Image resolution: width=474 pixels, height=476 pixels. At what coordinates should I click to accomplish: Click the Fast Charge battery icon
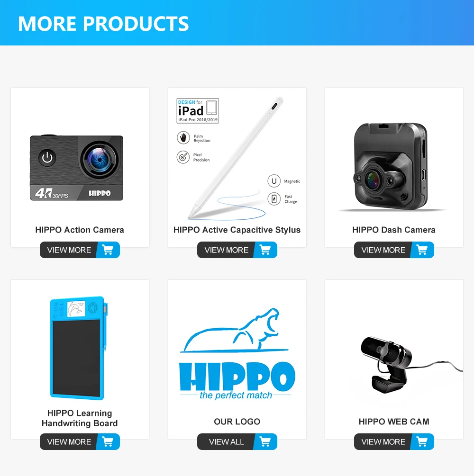274,199
